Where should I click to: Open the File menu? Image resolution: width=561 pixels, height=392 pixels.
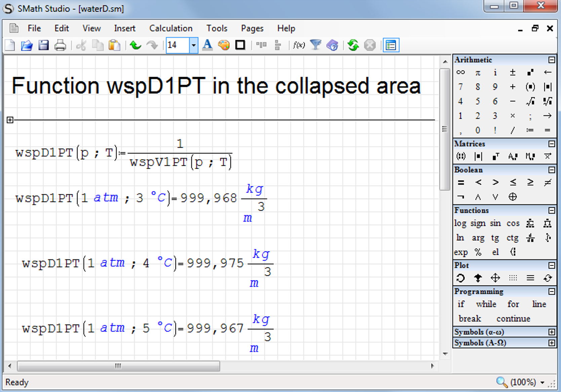tap(34, 28)
